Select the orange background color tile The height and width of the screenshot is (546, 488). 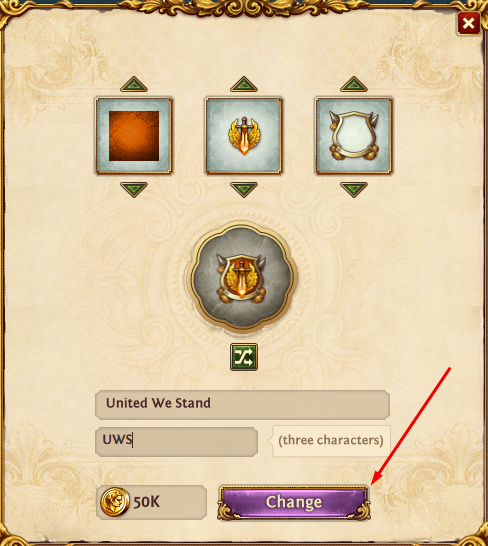(134, 136)
